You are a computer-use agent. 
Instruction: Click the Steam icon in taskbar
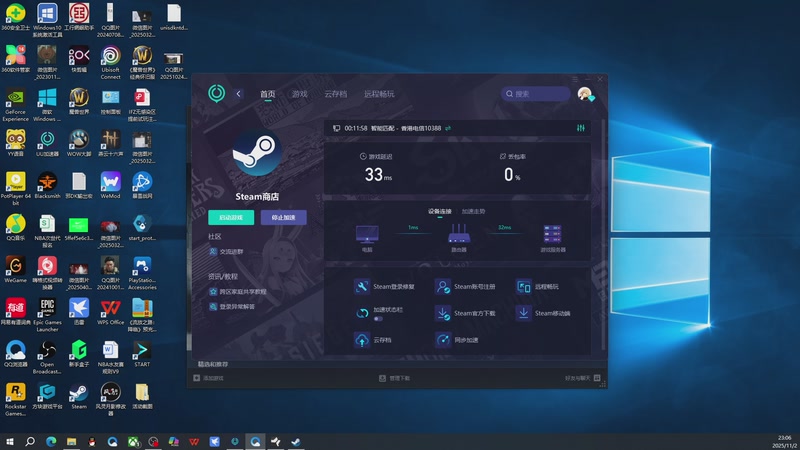(296, 441)
